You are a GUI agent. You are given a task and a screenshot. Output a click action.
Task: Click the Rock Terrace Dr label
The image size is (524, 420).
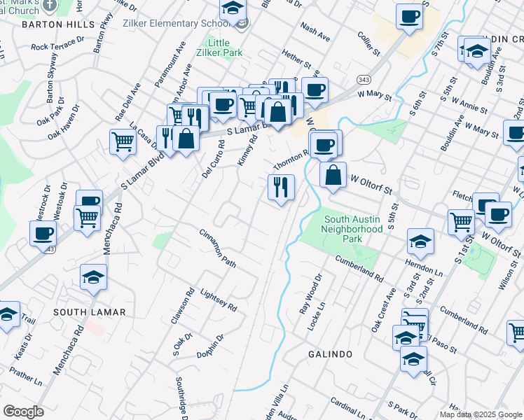click(57, 43)
